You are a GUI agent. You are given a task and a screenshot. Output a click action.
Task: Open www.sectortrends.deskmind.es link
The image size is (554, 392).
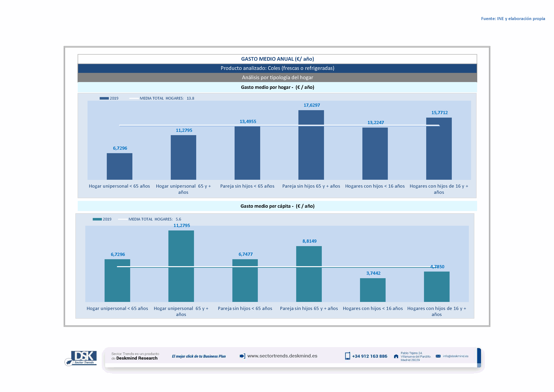pyautogui.click(x=282, y=356)
